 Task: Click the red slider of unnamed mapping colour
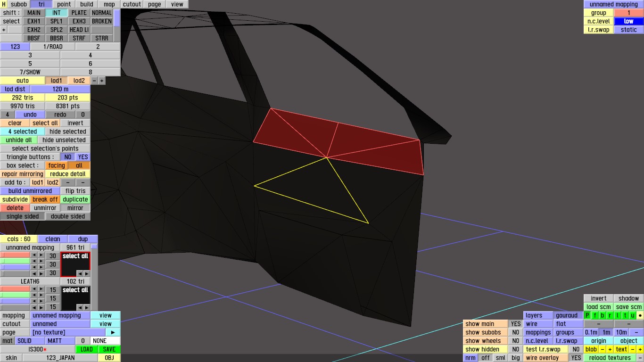15,255
